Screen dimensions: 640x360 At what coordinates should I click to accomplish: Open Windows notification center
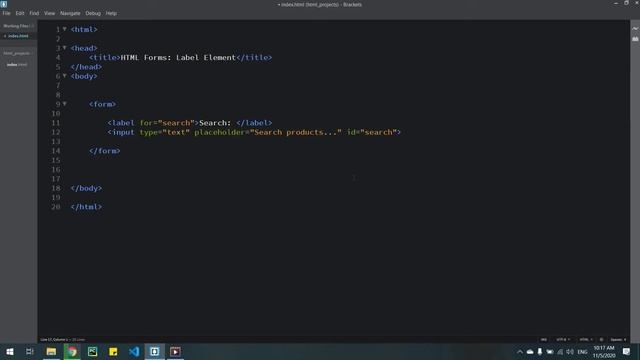[627, 352]
